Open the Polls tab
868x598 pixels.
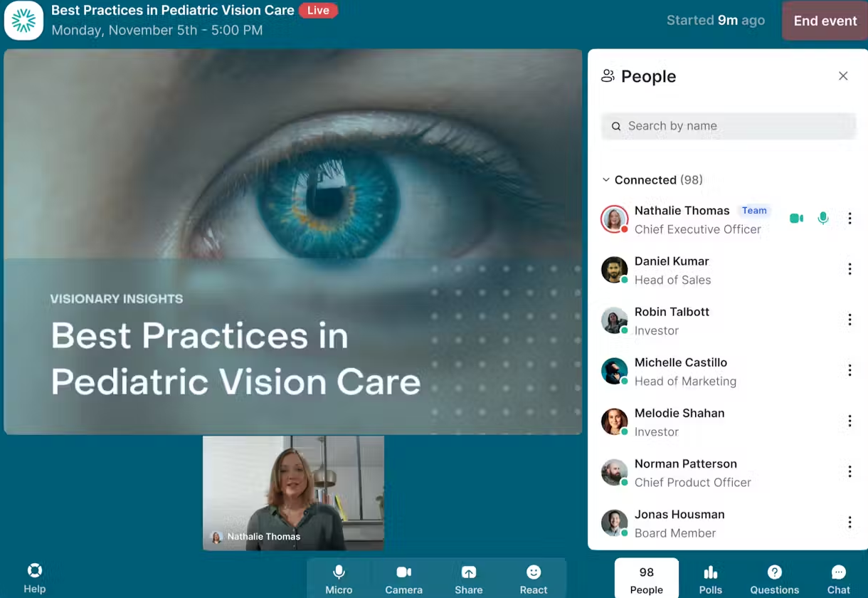tap(710, 578)
